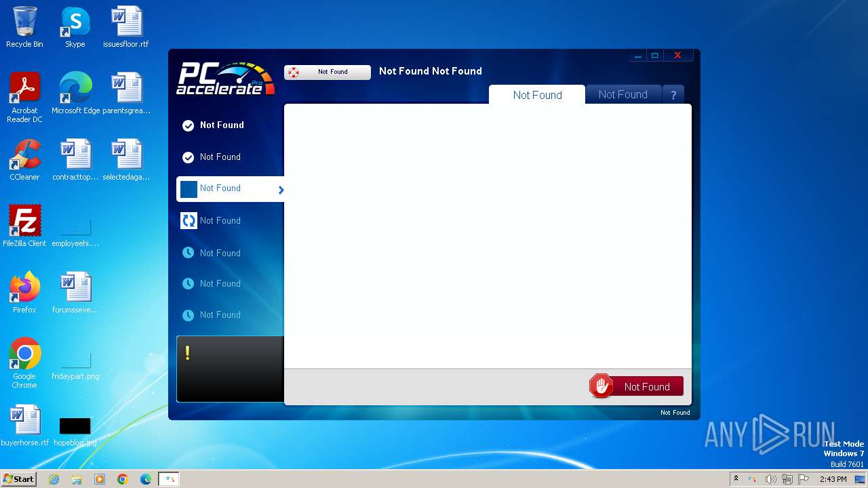Screen dimensions: 868x488
Task: Open the volume speaker tray icon
Action: (770, 479)
